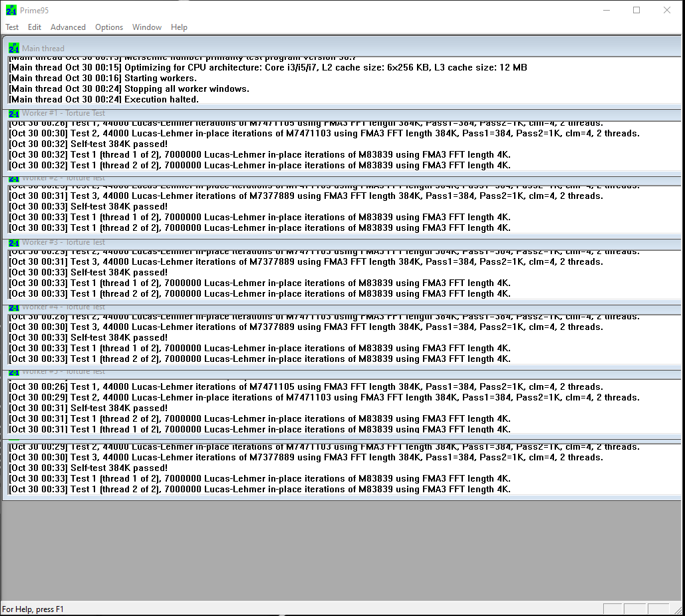Click the 'Stopping all worker windows.' line
Screen dimensions: 685x616
pyautogui.click(x=129, y=88)
